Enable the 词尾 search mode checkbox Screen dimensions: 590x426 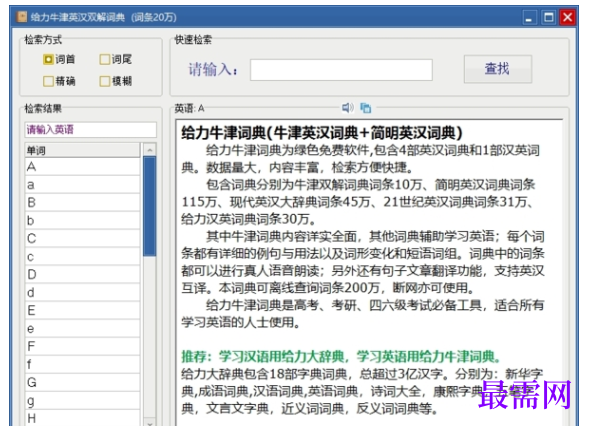105,59
